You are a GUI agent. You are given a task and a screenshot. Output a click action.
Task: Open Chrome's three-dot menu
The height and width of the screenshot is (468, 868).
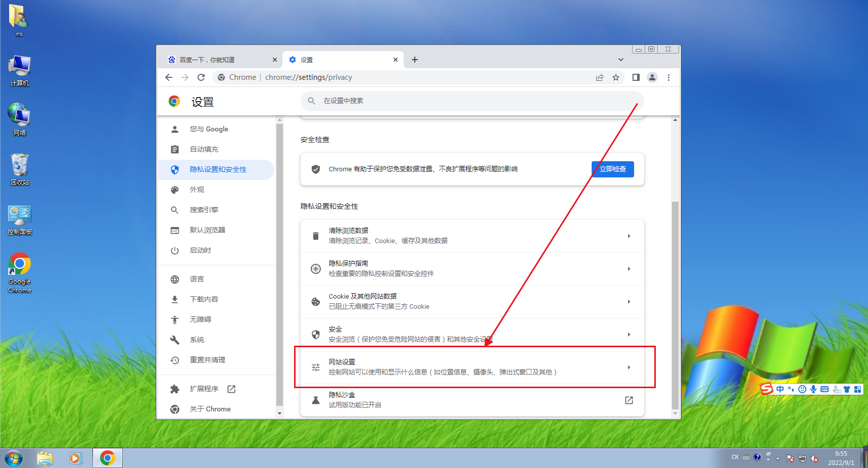point(668,77)
